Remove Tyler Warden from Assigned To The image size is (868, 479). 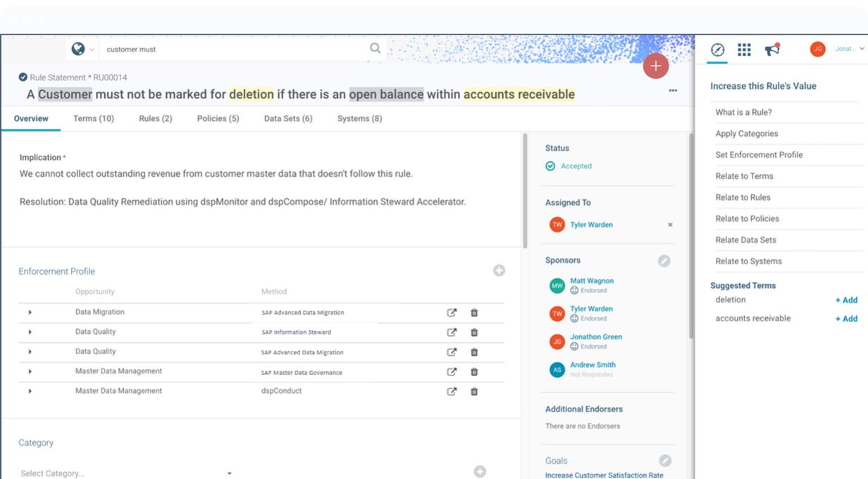tap(670, 225)
